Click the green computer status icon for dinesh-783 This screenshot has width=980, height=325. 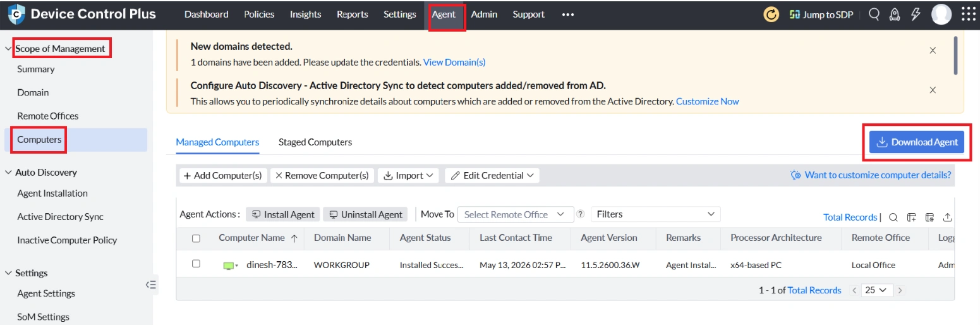point(229,266)
